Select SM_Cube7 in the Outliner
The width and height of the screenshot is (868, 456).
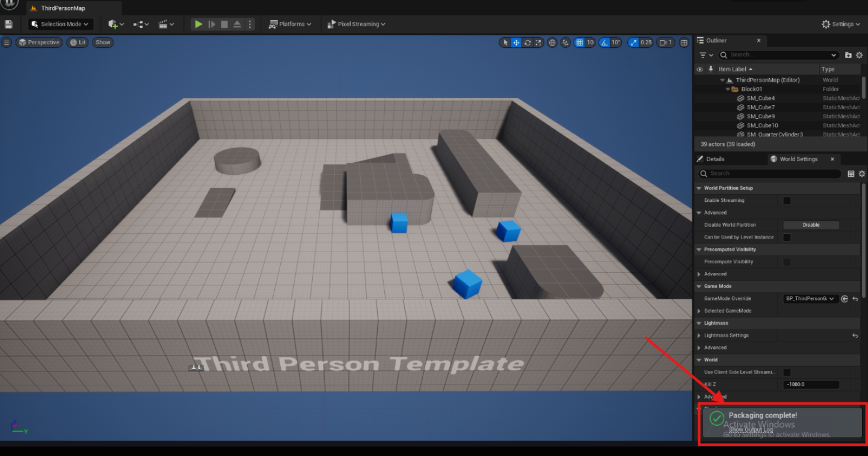coord(760,108)
